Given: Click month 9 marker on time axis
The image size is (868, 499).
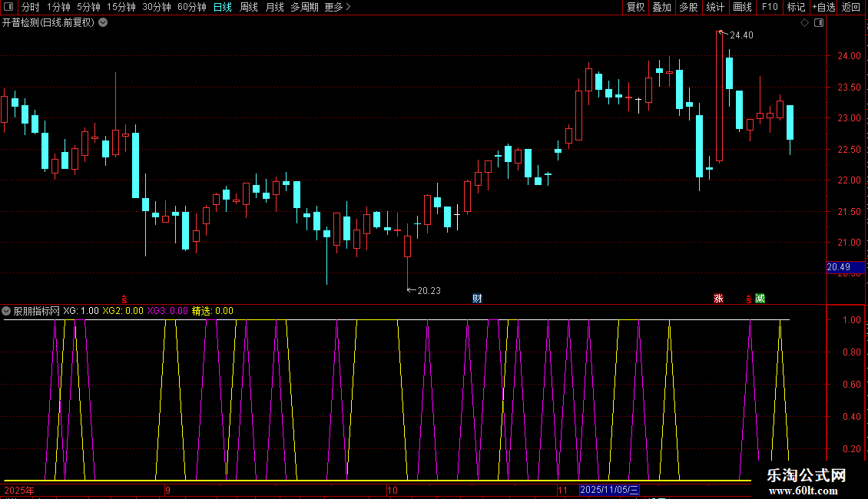Looking at the screenshot, I should pyautogui.click(x=167, y=490).
